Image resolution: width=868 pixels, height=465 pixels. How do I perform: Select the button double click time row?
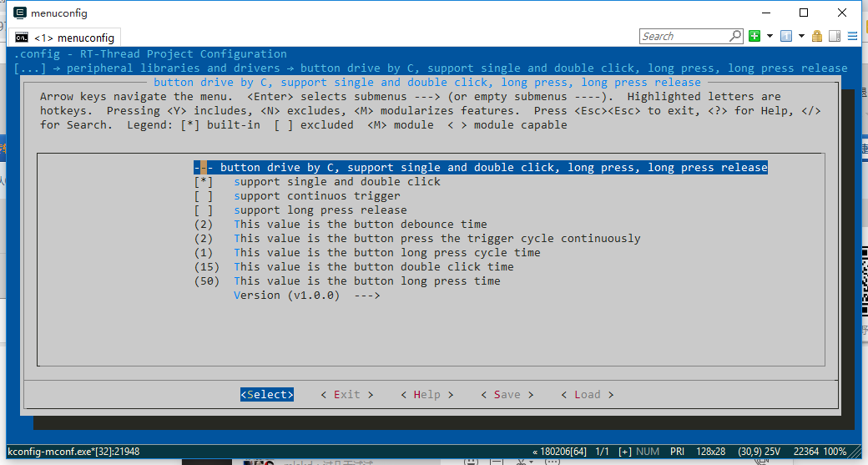(354, 267)
